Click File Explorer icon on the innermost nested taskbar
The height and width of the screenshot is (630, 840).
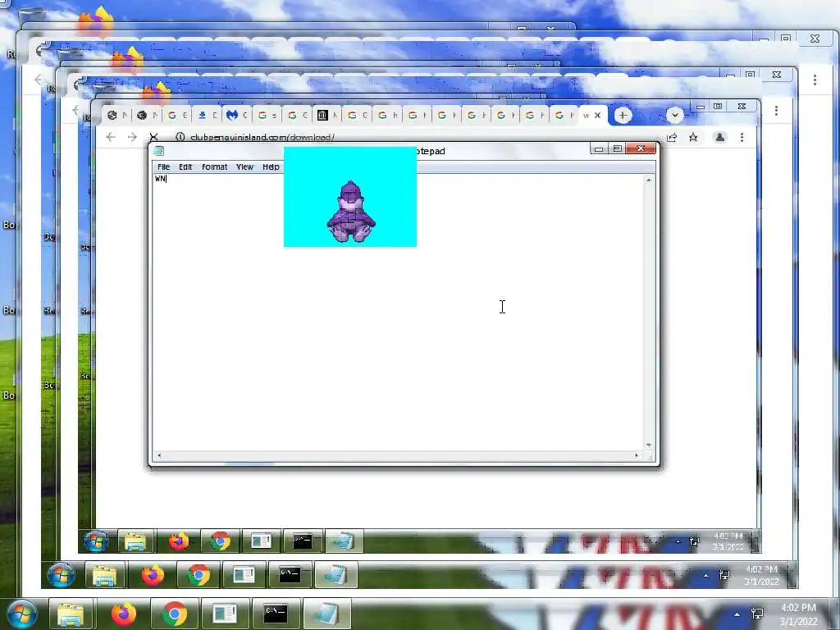point(135,541)
